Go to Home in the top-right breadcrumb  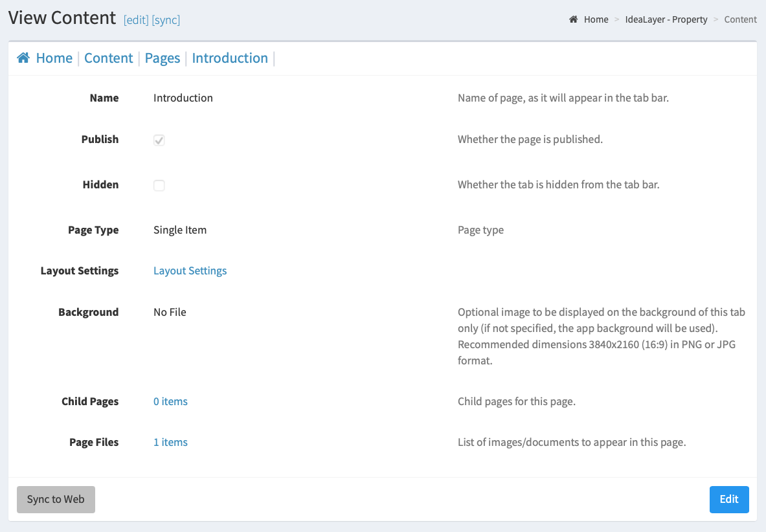(596, 19)
